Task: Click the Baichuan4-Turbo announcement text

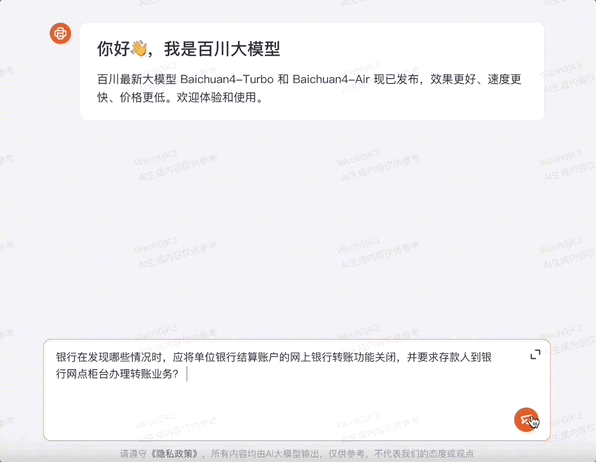Action: point(309,88)
